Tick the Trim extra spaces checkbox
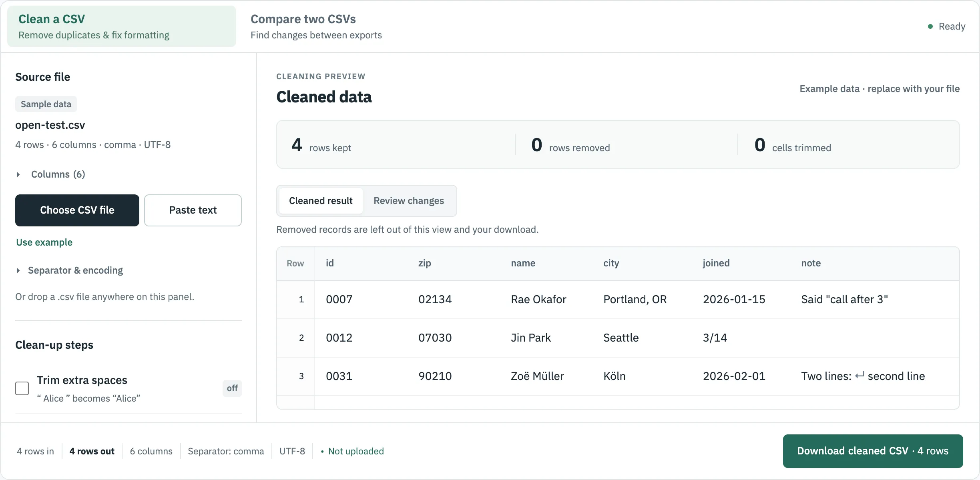This screenshot has width=980, height=480. [x=22, y=388]
